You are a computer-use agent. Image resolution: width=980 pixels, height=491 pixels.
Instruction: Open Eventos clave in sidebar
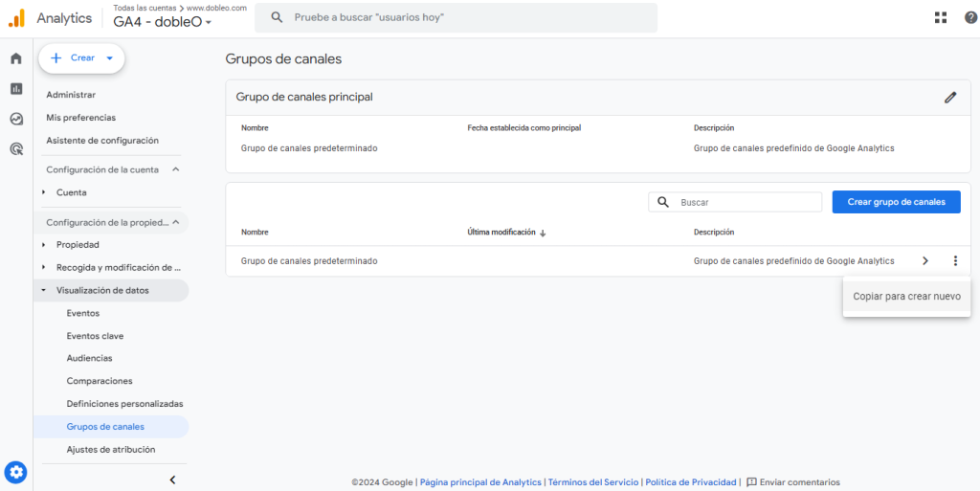point(95,336)
